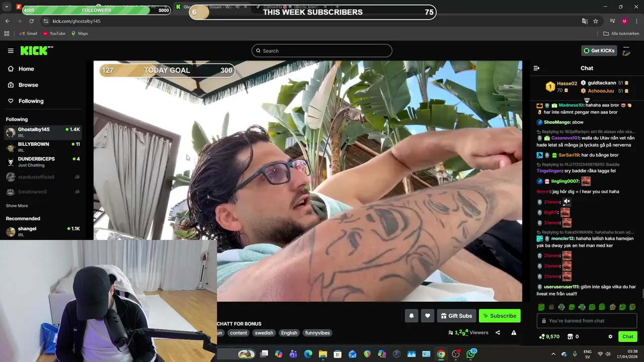
Task: Click chat username Casanova101
Action: click(x=565, y=138)
